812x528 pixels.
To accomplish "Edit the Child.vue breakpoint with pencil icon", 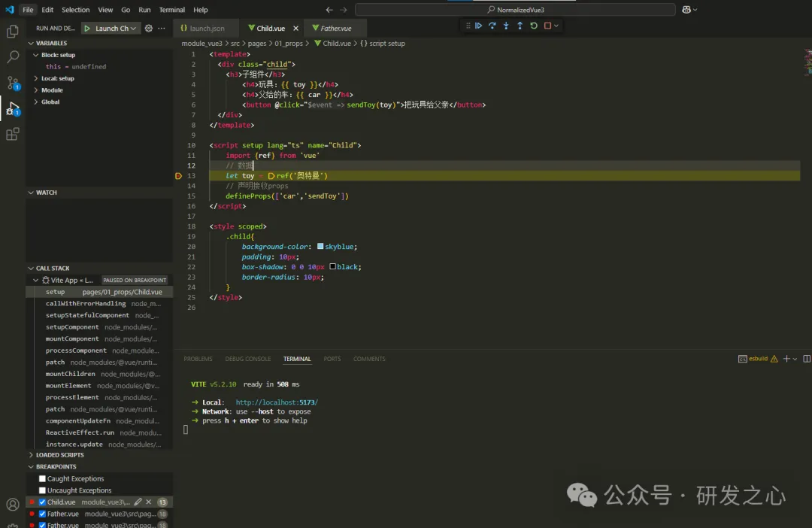I will 138,502.
